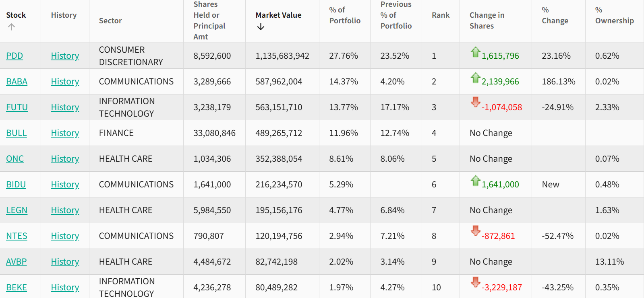Open the PDD stock link
Screen dimensions: 644x298
[x=14, y=56]
